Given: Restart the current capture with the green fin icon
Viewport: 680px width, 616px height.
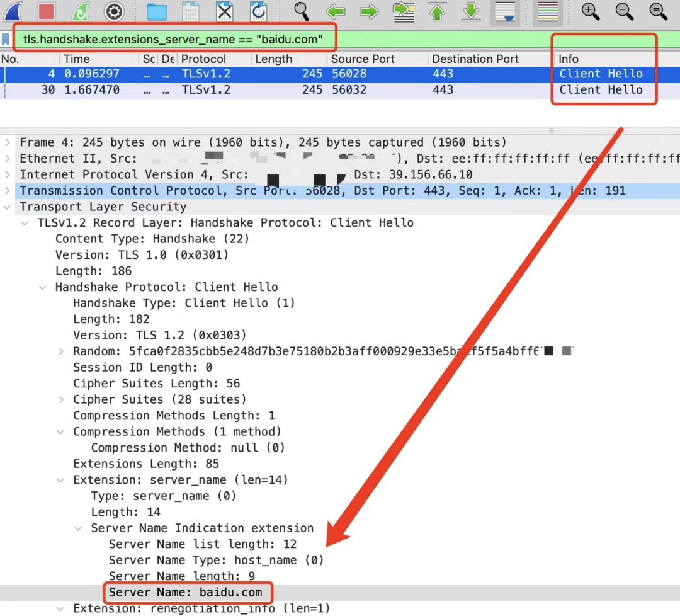Looking at the screenshot, I should 80,11.
